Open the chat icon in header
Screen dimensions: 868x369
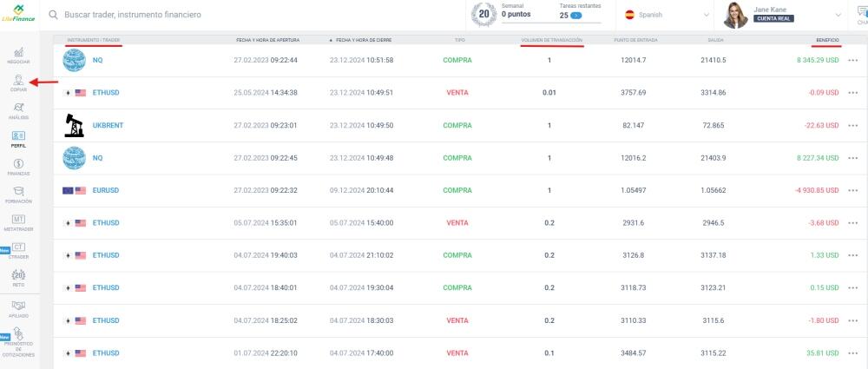(862, 15)
